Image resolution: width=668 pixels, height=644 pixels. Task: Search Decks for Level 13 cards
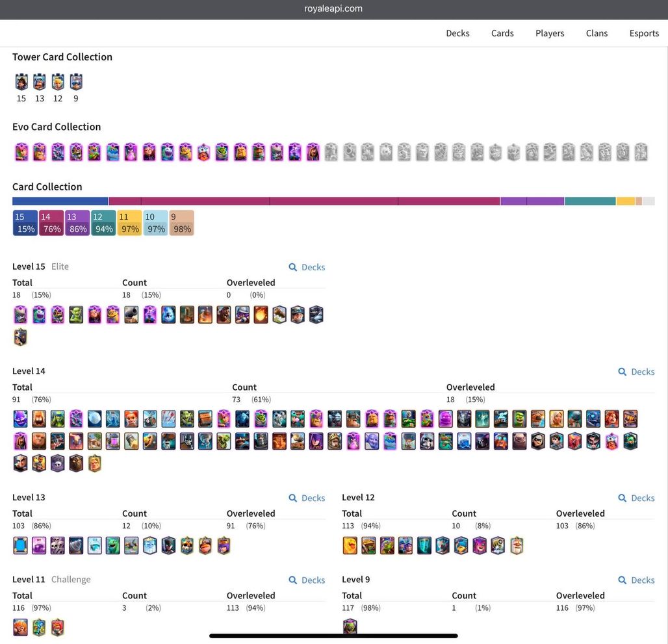307,498
